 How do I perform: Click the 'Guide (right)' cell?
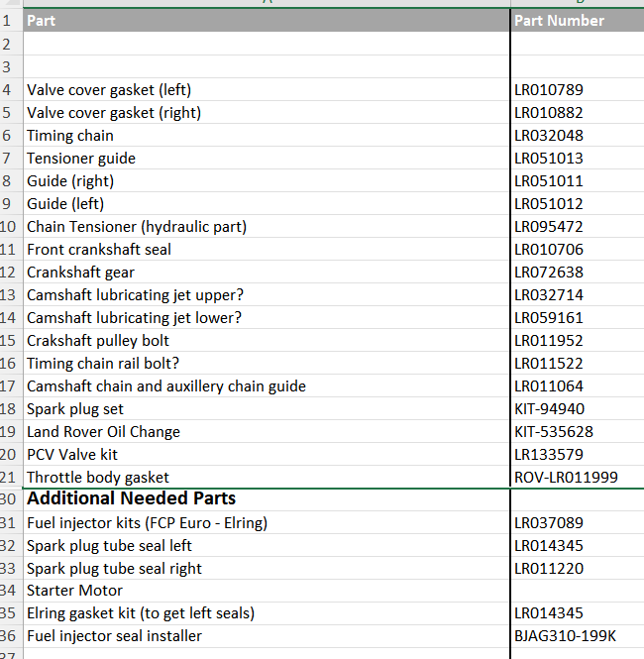(x=267, y=180)
